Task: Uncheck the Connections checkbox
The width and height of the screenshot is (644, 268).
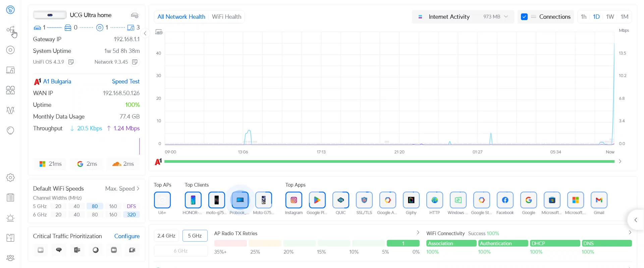Action: 524,17
